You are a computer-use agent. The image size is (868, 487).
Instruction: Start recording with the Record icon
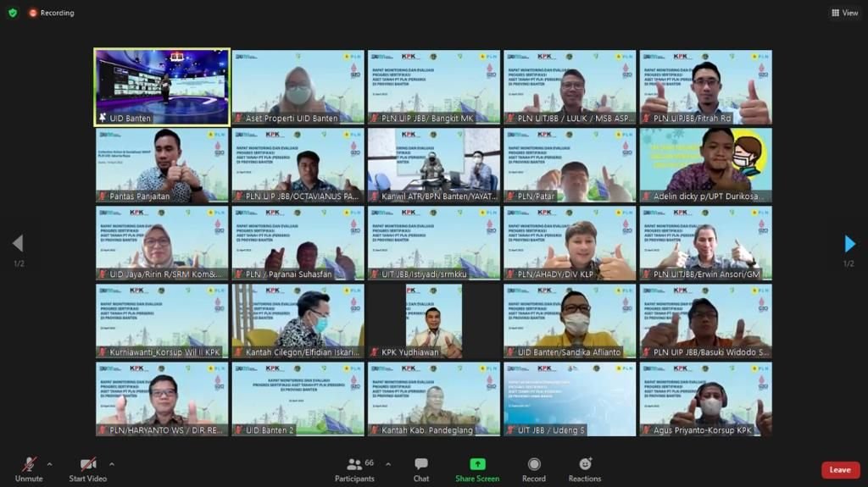[534, 468]
